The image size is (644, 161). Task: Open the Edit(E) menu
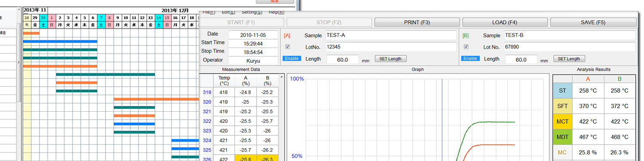pos(229,12)
